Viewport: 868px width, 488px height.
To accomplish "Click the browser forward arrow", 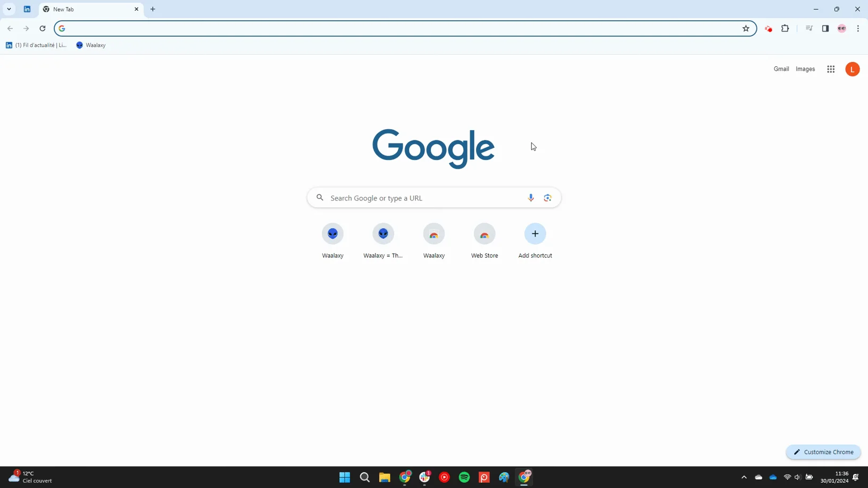I will 26,29.
